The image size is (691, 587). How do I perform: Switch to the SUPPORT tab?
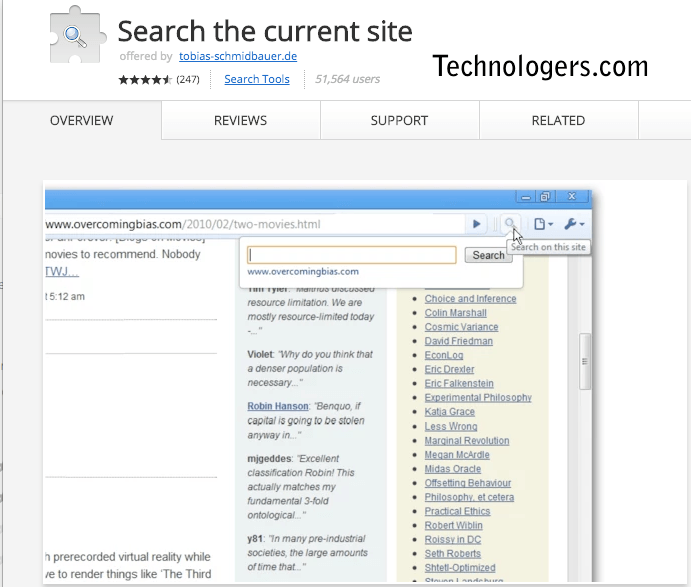coord(399,120)
